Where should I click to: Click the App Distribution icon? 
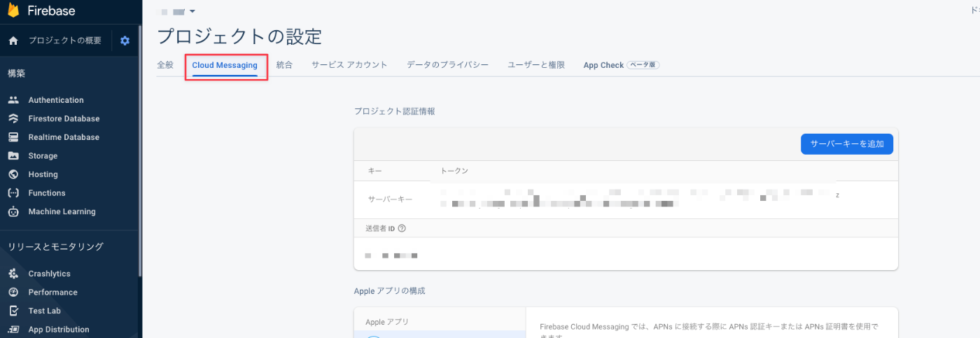[13, 330]
